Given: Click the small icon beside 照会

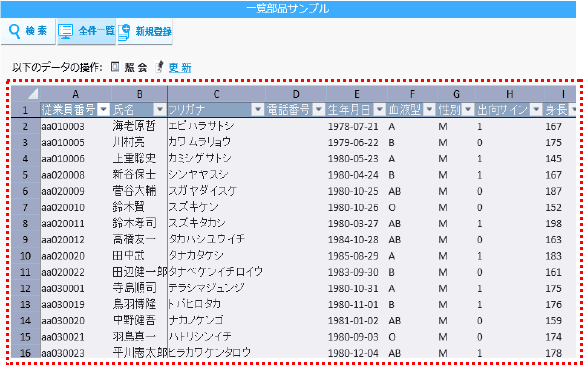Looking at the screenshot, I should click(115, 67).
